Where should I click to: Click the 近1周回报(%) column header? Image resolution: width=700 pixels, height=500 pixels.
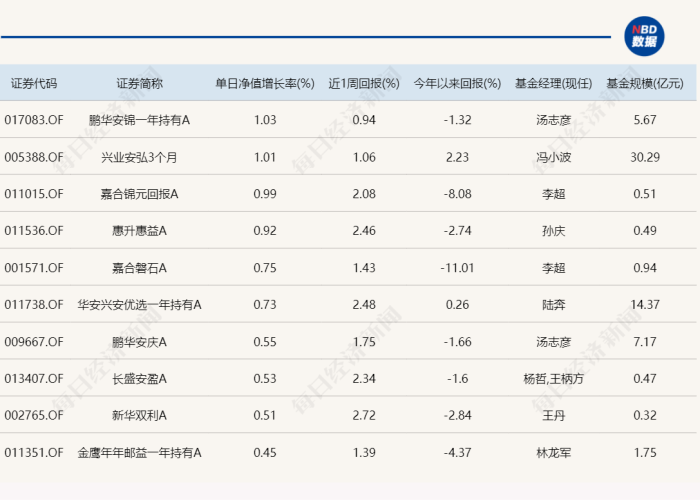click(364, 83)
